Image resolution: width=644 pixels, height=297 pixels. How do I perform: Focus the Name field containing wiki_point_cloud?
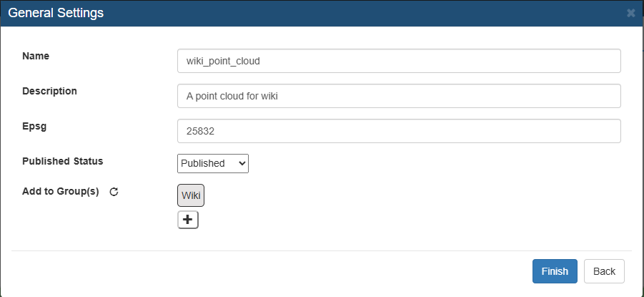click(399, 61)
